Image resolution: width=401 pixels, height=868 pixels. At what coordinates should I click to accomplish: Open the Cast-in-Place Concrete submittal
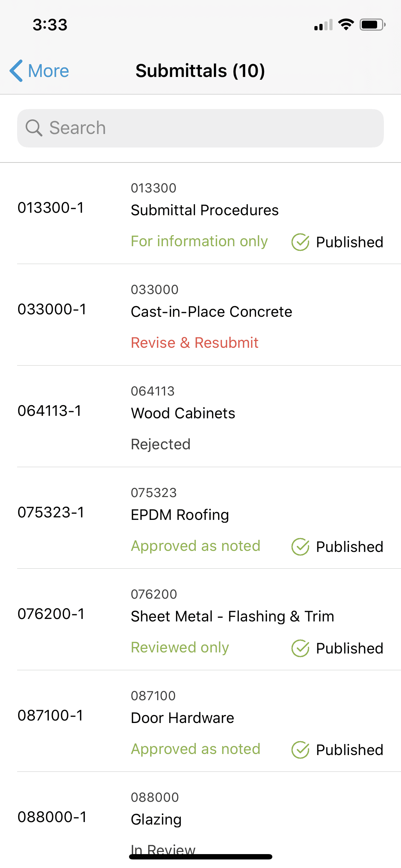[211, 312]
